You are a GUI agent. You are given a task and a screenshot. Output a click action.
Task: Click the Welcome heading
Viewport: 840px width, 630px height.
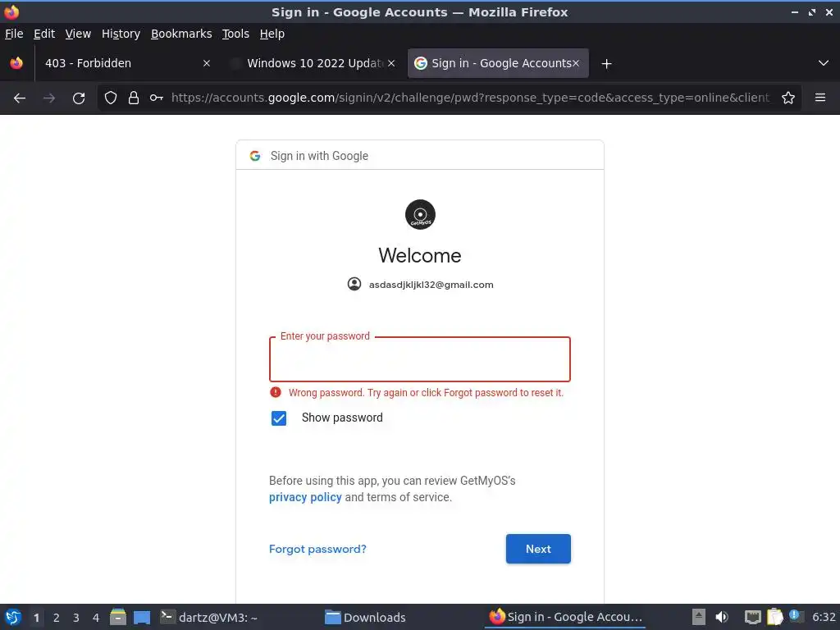tap(420, 256)
